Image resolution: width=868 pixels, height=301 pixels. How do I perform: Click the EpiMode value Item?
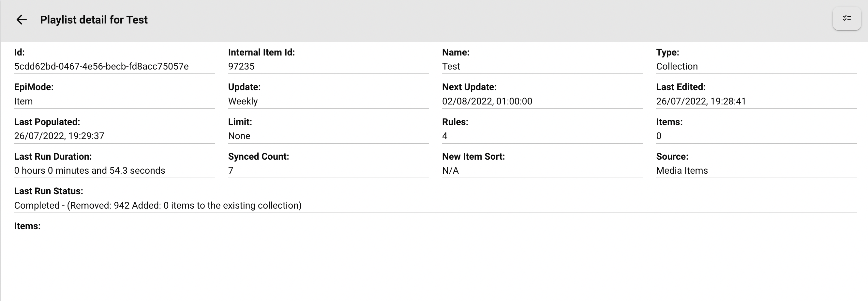[23, 101]
